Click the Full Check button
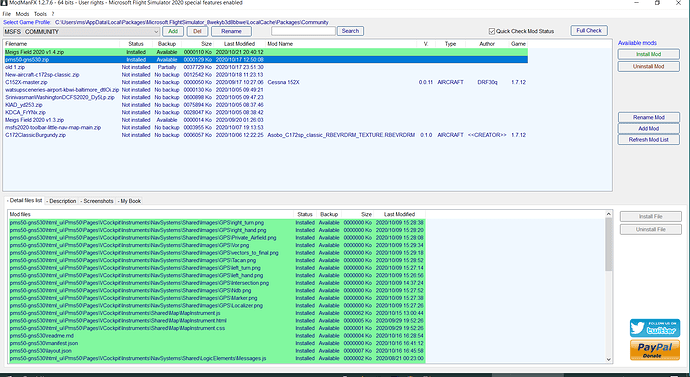Viewport: 690px width, 377px height. [x=589, y=30]
